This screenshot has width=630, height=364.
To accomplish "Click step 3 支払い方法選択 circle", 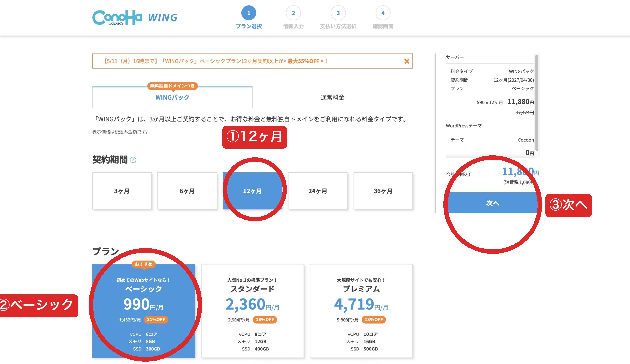I will pyautogui.click(x=338, y=13).
